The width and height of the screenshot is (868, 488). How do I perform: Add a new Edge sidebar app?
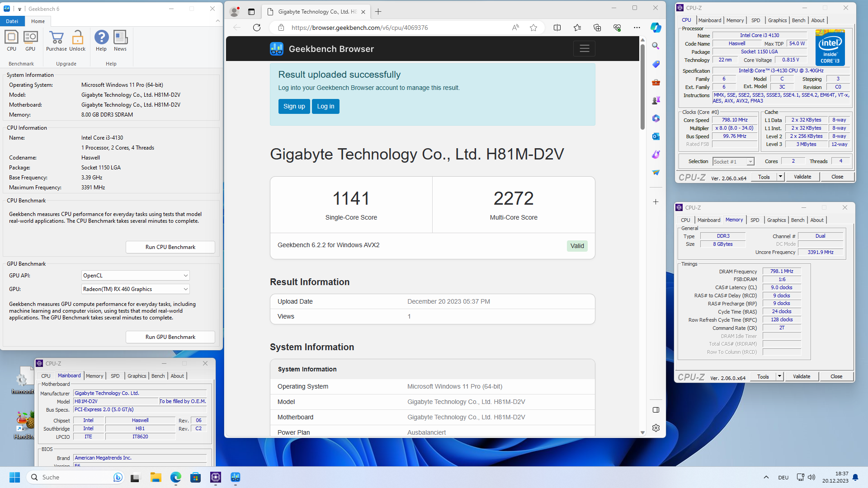(656, 202)
